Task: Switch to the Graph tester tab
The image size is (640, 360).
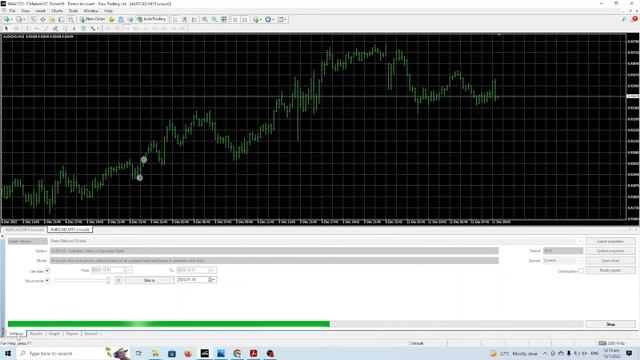Action: coord(54,334)
